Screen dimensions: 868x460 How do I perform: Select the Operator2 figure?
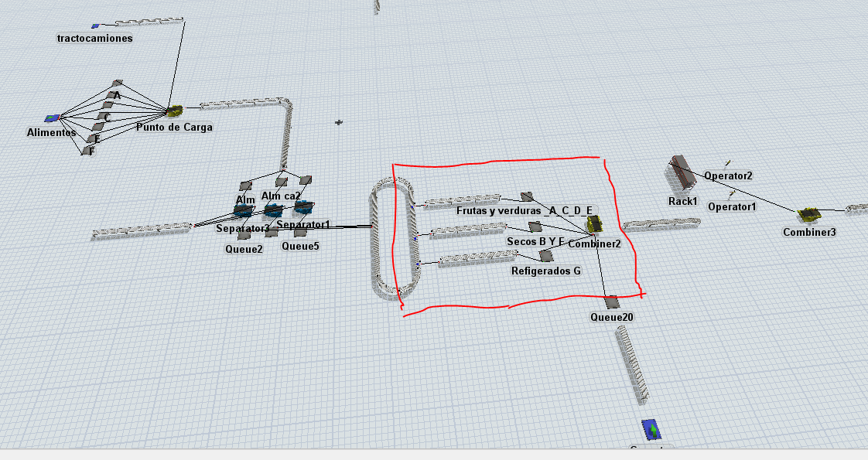(727, 163)
